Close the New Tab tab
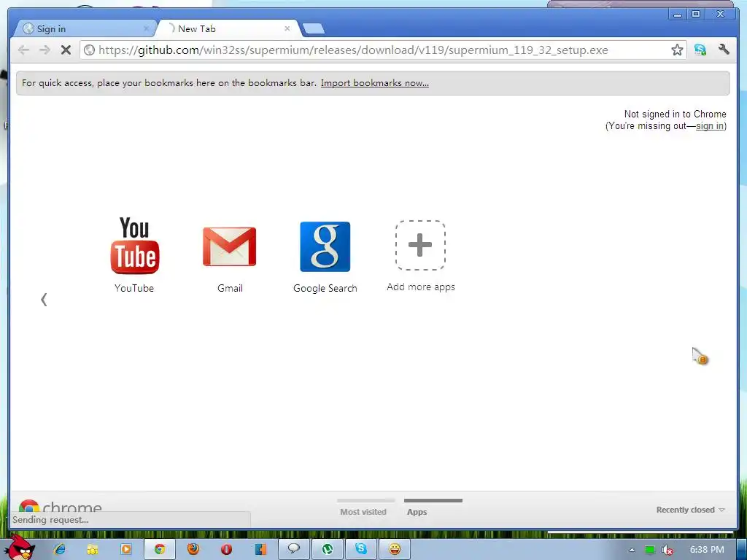 [287, 28]
